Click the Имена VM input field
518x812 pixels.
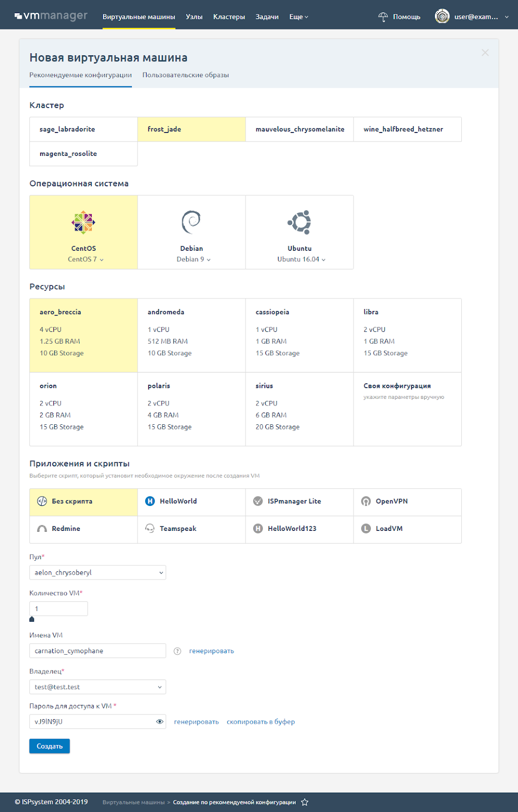(x=98, y=651)
